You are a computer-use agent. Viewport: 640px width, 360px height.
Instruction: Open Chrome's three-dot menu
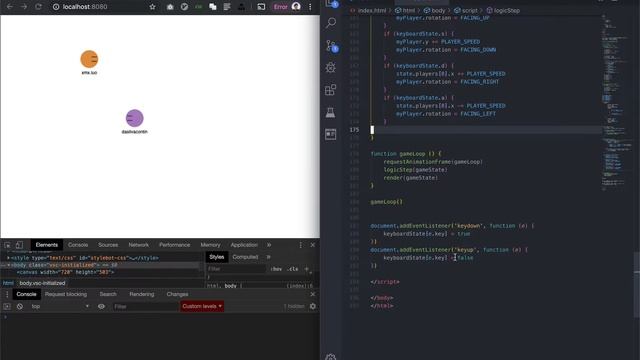(x=310, y=7)
